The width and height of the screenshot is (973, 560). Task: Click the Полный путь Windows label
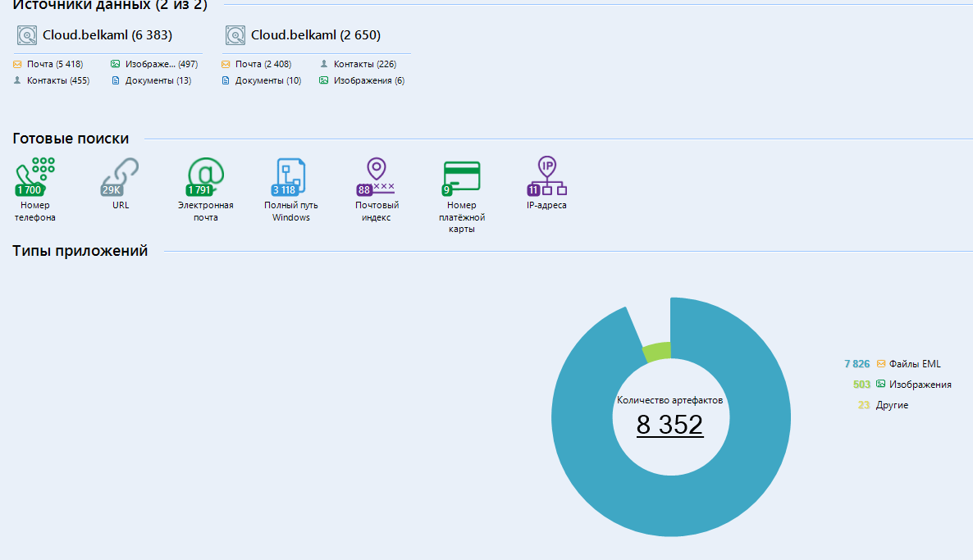(x=290, y=212)
